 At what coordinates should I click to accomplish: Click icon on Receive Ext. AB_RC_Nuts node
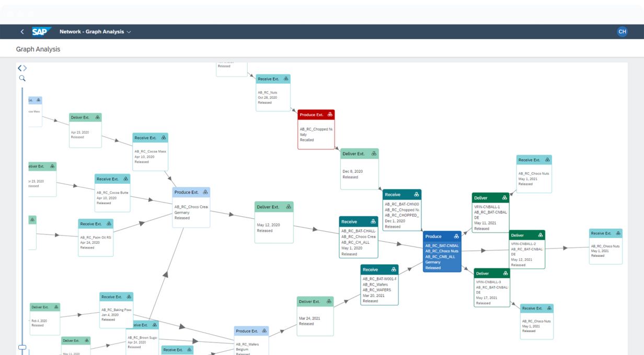pyautogui.click(x=286, y=79)
